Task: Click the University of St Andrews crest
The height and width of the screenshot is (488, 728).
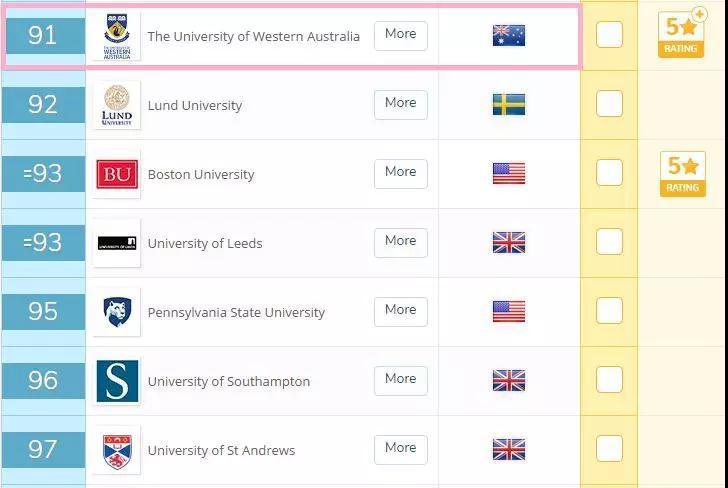Action: pyautogui.click(x=116, y=450)
